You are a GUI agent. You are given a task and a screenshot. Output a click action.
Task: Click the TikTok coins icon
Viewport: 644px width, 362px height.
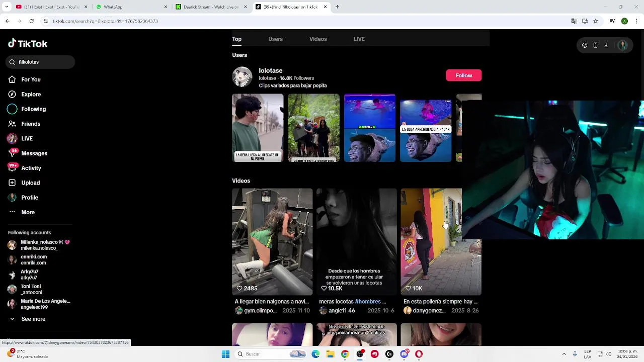(585, 45)
